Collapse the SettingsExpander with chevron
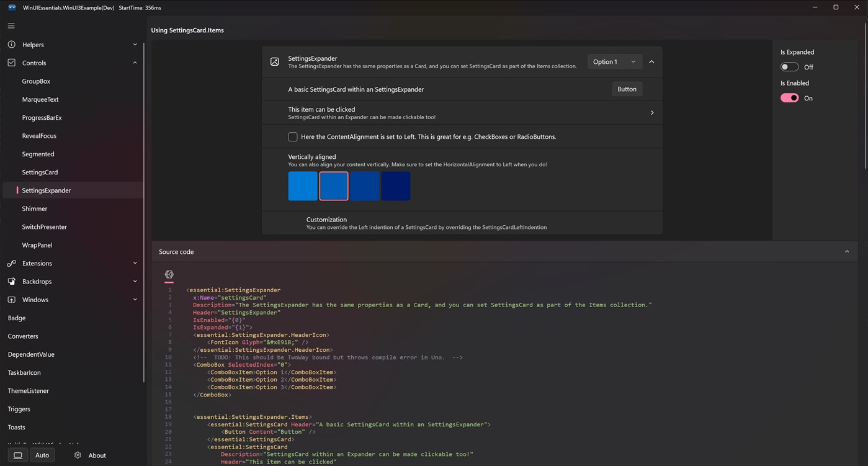The image size is (868, 466). click(651, 62)
